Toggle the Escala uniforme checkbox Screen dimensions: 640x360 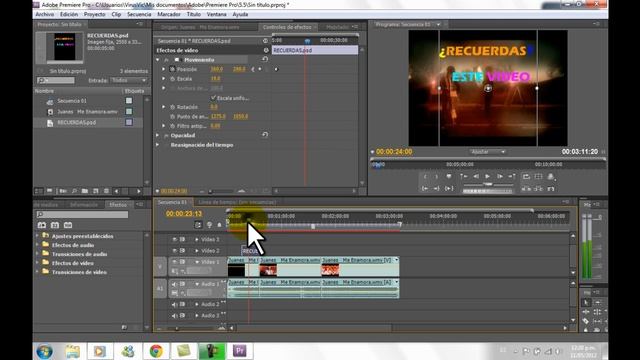213,98
